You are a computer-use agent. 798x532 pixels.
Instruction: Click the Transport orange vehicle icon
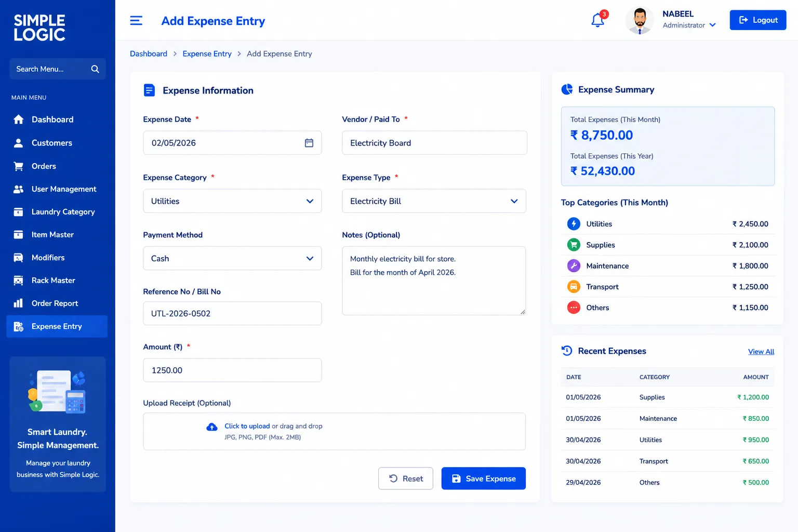[574, 287]
